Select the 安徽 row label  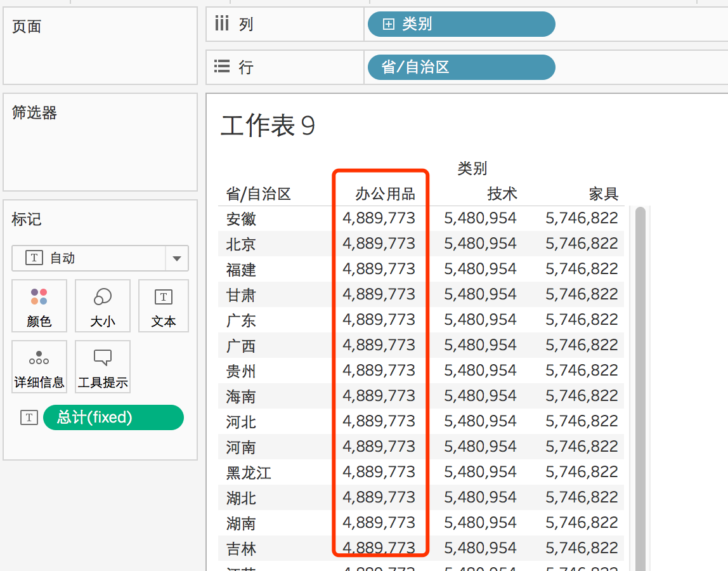(241, 218)
